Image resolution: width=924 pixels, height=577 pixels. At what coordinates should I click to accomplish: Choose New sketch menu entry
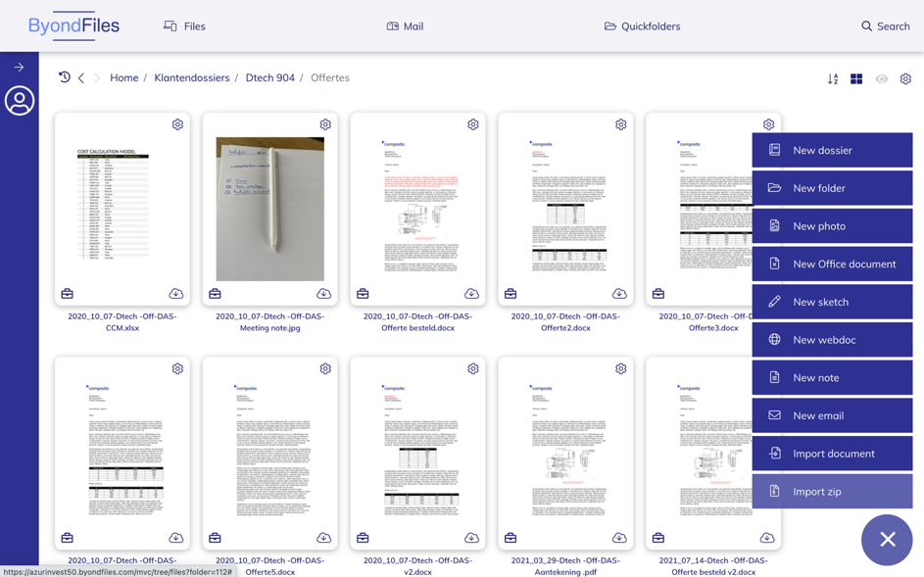coord(832,302)
